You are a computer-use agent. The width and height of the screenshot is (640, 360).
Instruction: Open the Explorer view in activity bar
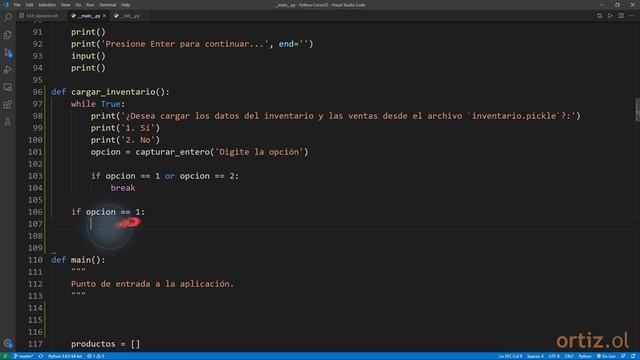point(8,35)
